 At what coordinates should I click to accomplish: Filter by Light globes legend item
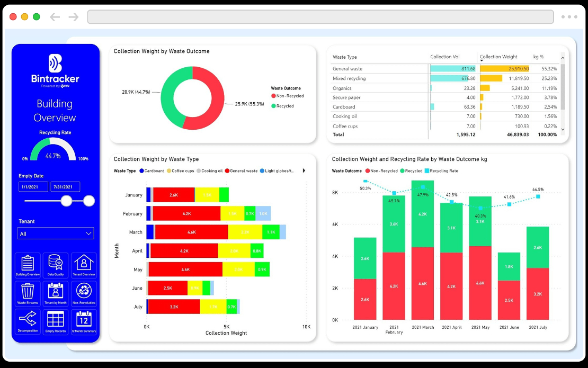point(277,171)
